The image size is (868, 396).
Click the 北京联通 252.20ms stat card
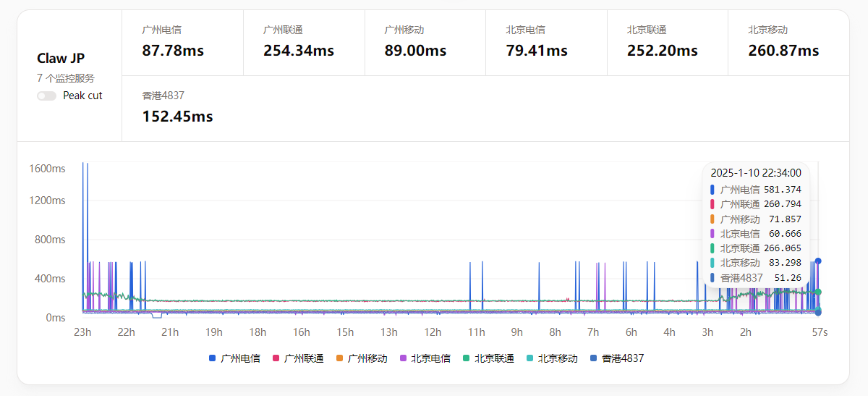(x=667, y=43)
